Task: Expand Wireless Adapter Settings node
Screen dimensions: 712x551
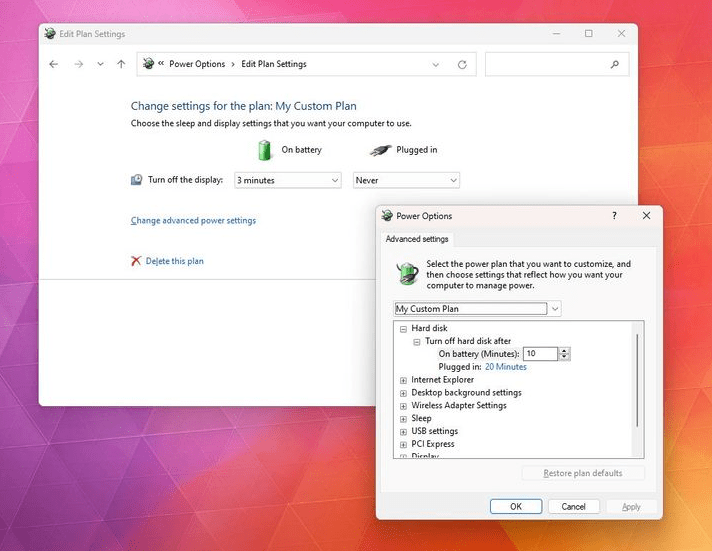Action: pyautogui.click(x=403, y=406)
